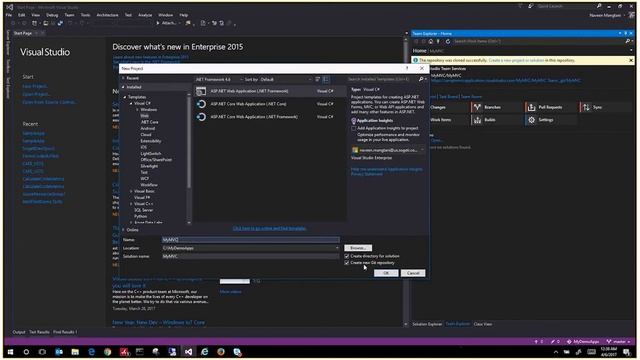Select Web under Visual C# templates
This screenshot has height=360, width=640.
click(144, 116)
